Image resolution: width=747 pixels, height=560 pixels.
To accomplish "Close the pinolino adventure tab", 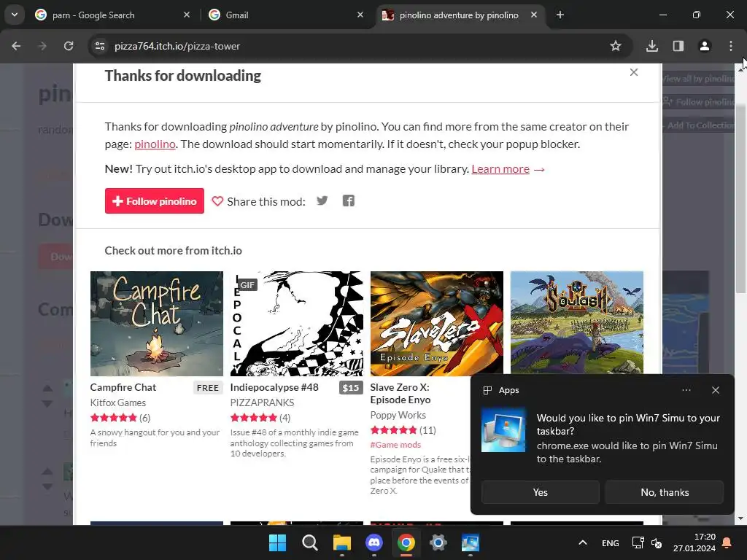I will pyautogui.click(x=534, y=15).
